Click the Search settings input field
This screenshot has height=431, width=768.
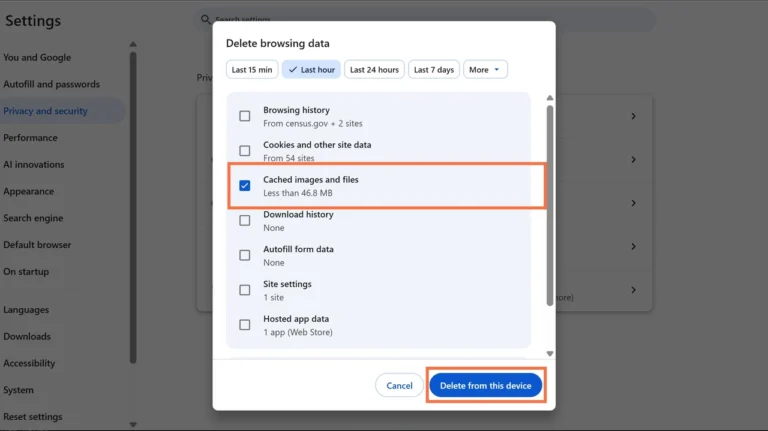click(425, 20)
